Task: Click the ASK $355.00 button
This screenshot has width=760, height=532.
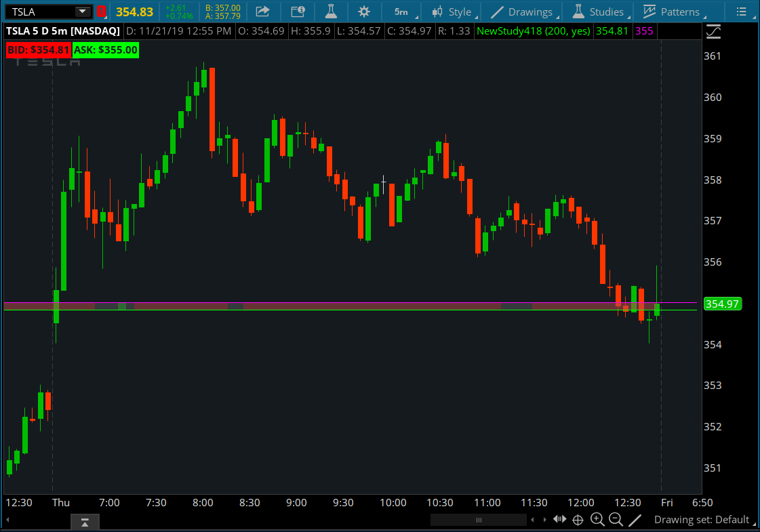Action: click(105, 49)
